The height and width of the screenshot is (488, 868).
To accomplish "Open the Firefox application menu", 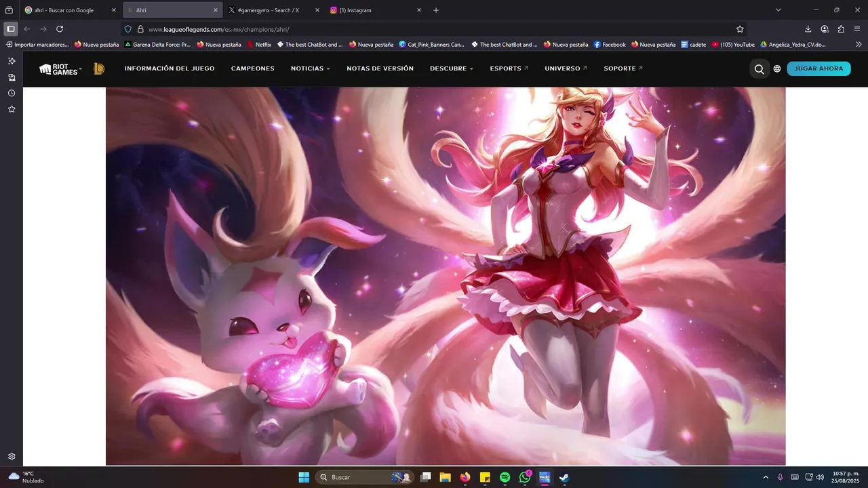I will [858, 29].
